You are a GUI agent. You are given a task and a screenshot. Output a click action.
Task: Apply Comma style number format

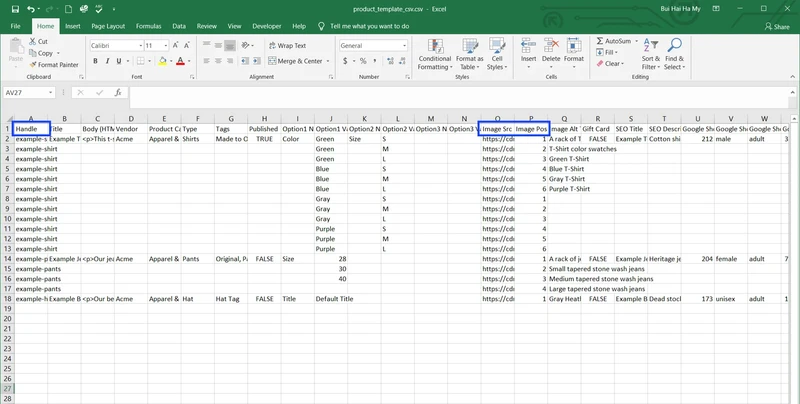click(x=375, y=61)
